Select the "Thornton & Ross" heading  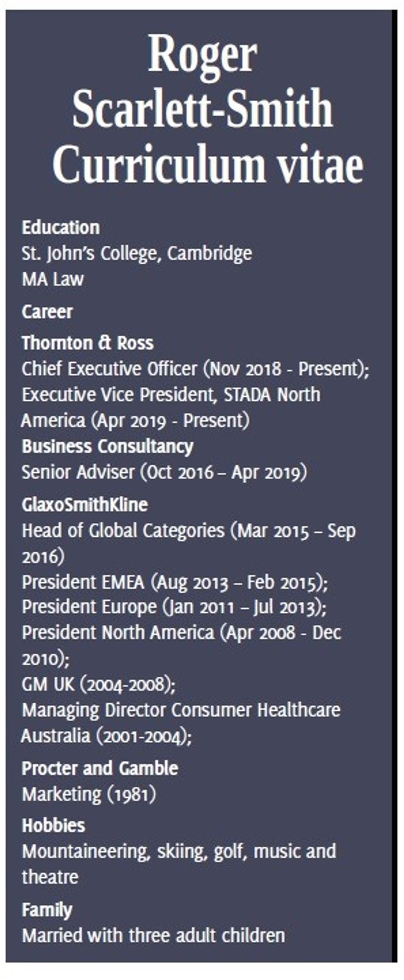87,343
